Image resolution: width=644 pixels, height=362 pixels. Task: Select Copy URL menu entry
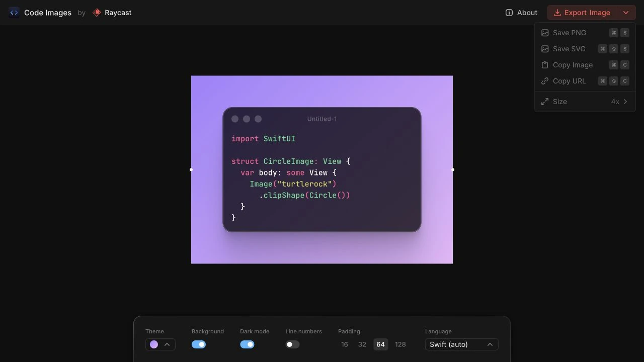(585, 81)
